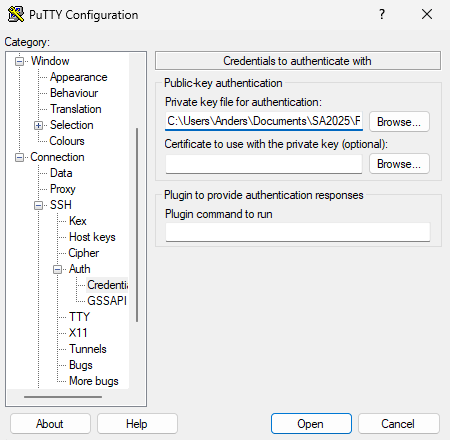Collapse the SSH tree node
This screenshot has width=450, height=440.
click(x=38, y=205)
